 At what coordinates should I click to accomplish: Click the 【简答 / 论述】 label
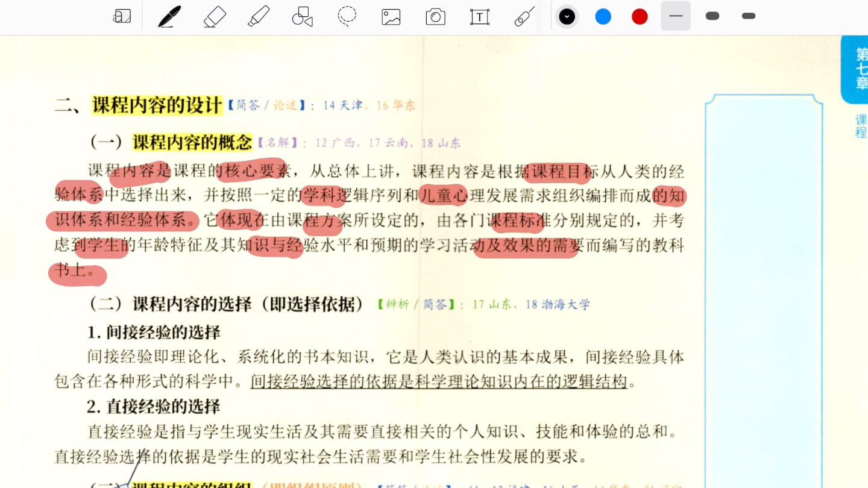tap(266, 105)
